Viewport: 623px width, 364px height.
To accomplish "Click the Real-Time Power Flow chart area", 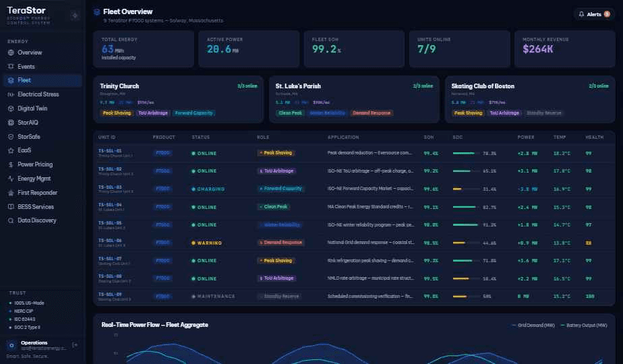I will pos(354,348).
